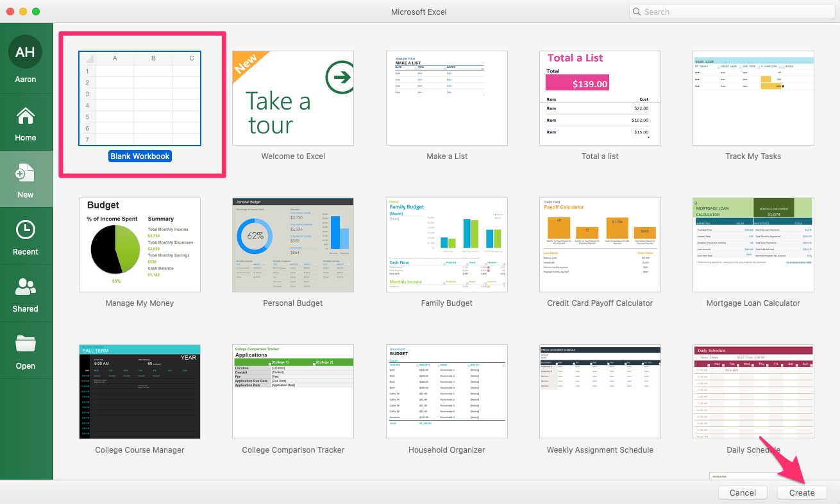Click the Open folder icon in the sidebar

(26, 344)
